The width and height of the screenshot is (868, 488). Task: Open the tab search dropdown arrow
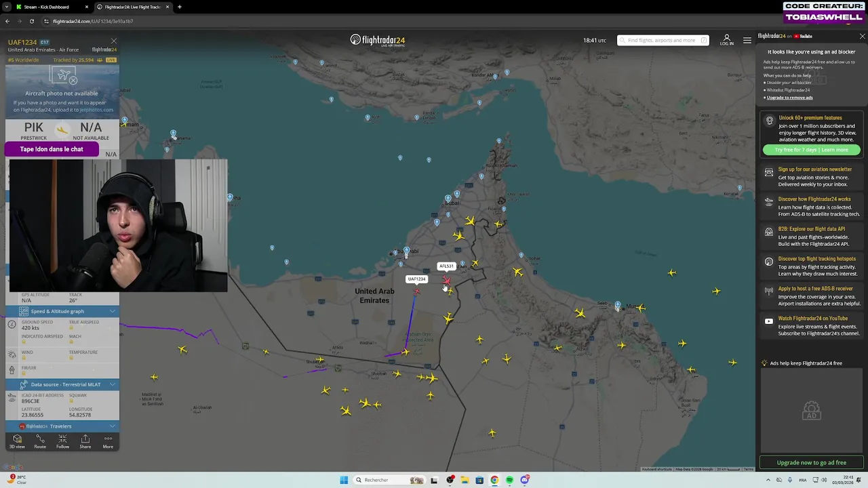click(x=6, y=7)
